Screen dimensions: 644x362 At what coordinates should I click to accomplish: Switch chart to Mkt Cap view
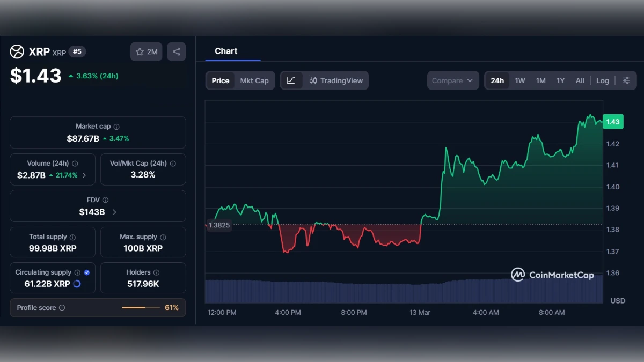point(254,80)
